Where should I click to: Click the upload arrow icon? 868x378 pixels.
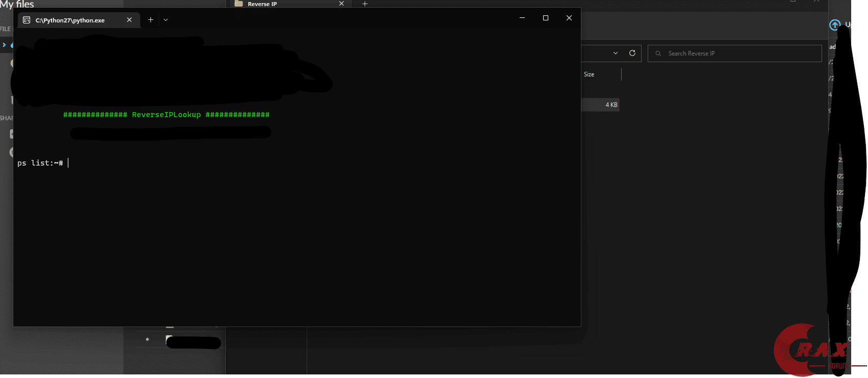coord(835,24)
